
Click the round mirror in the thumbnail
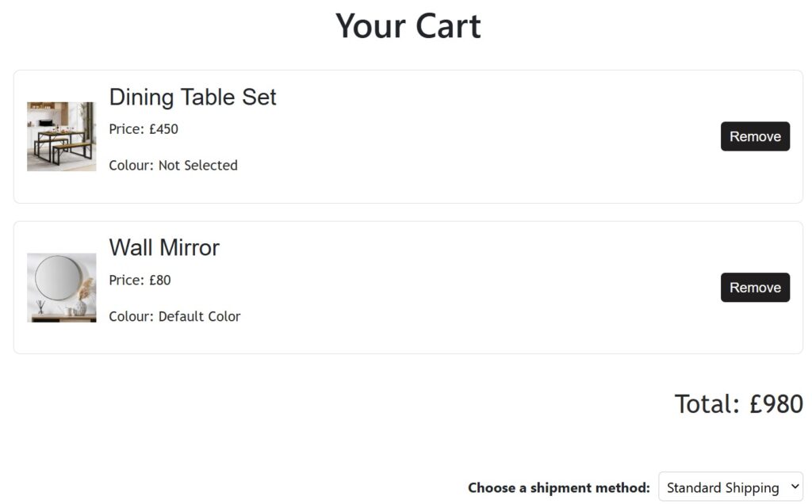pyautogui.click(x=58, y=278)
